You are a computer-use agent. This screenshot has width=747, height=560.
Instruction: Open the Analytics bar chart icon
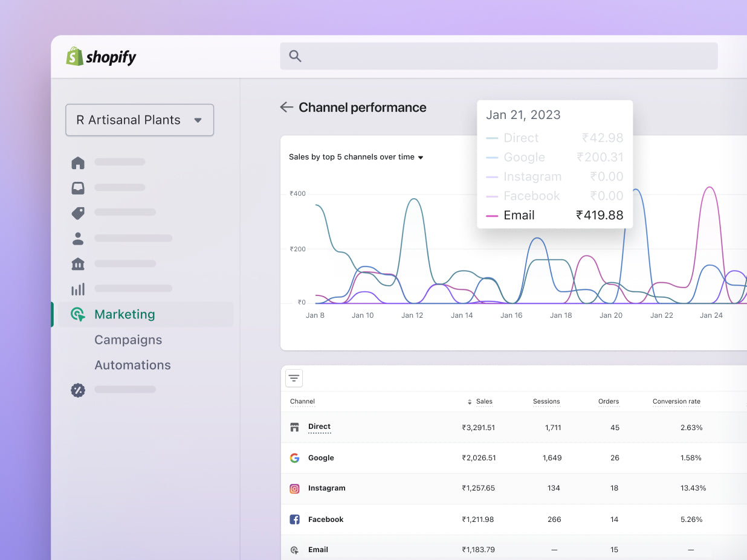tap(78, 289)
